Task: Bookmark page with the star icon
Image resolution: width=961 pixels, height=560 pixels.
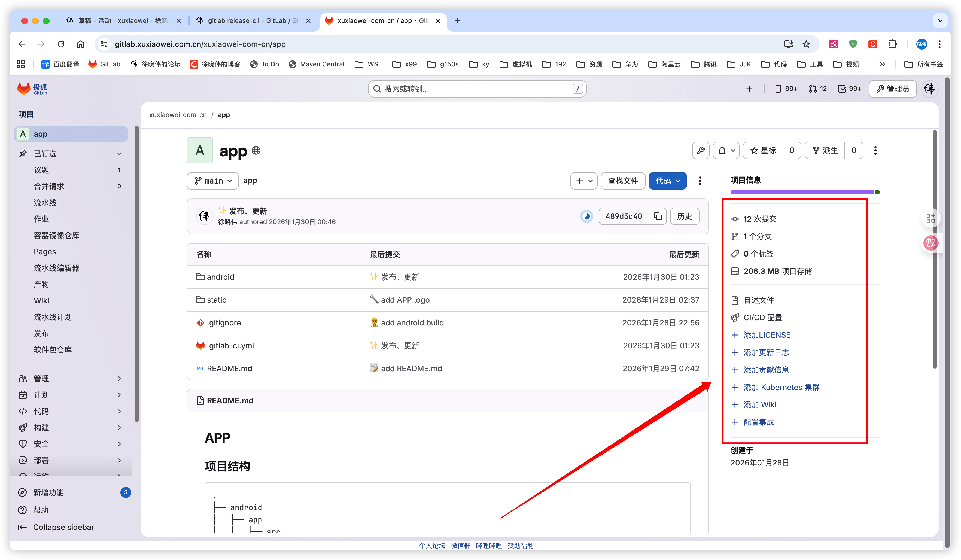Action: 806,44
